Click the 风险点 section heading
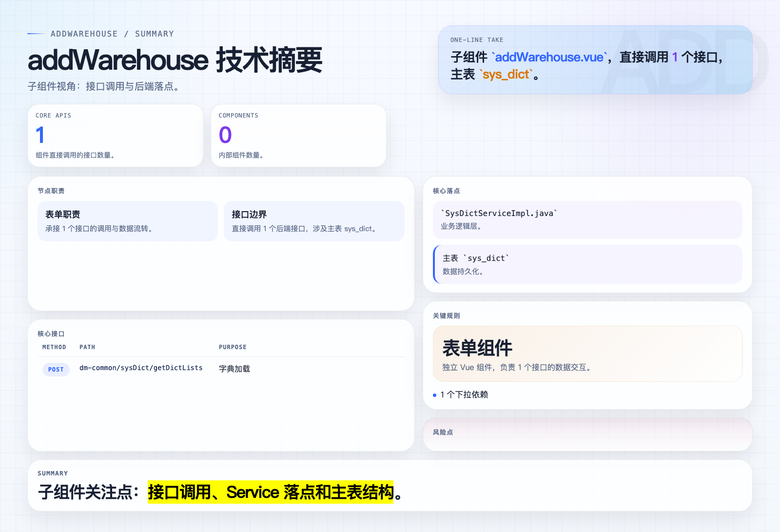 pyautogui.click(x=443, y=432)
